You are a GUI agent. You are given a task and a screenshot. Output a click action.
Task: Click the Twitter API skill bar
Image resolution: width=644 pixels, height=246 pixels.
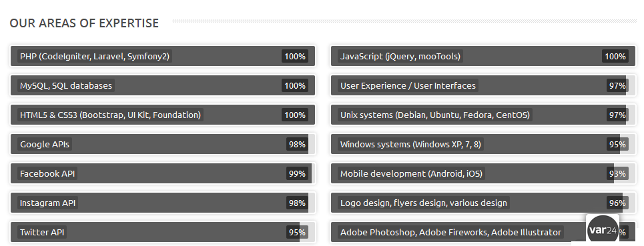click(163, 232)
